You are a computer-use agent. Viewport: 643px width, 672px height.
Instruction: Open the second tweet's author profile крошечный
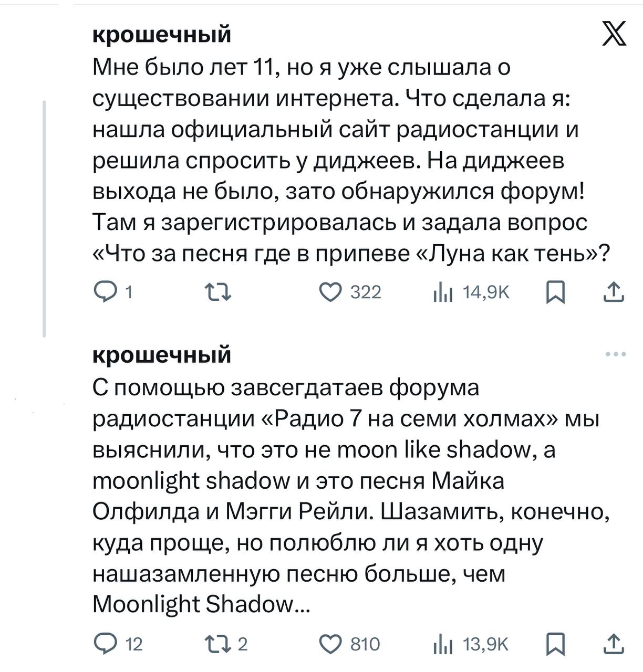coord(162,355)
